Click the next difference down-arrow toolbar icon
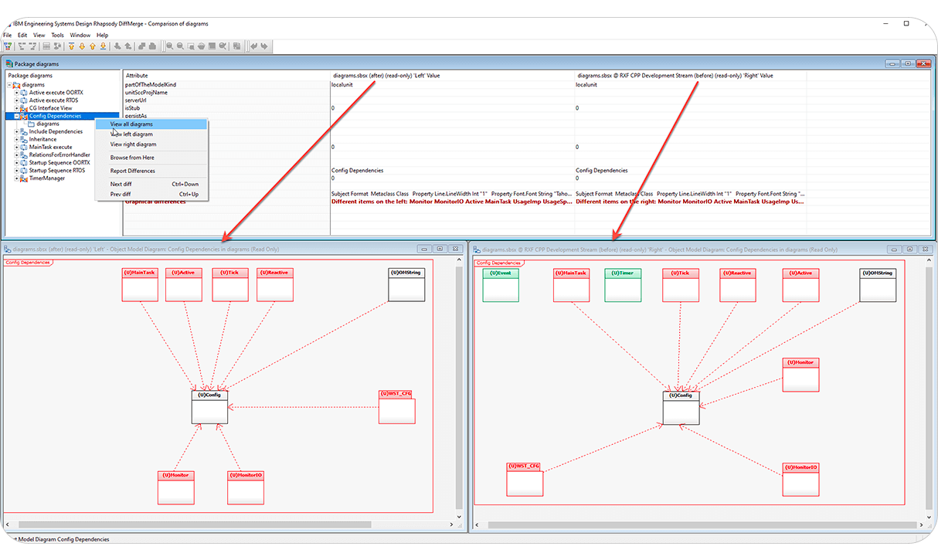 (82, 46)
